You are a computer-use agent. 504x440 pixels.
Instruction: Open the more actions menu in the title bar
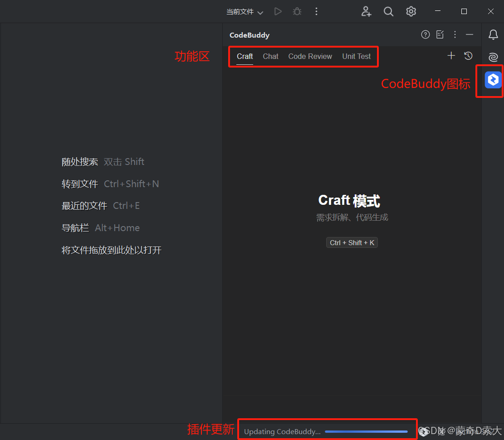316,12
